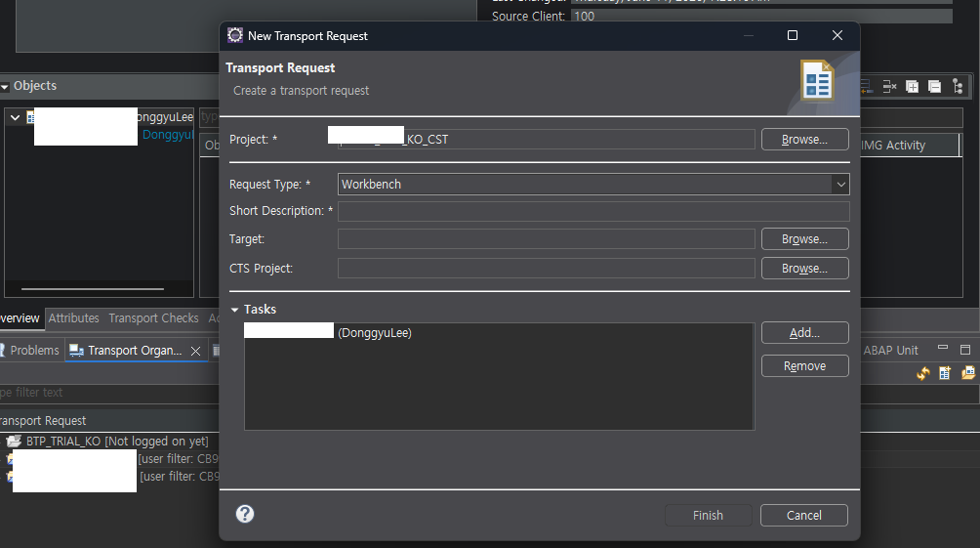
Task: Collapse the tree node in the Objects list
Action: tap(15, 117)
